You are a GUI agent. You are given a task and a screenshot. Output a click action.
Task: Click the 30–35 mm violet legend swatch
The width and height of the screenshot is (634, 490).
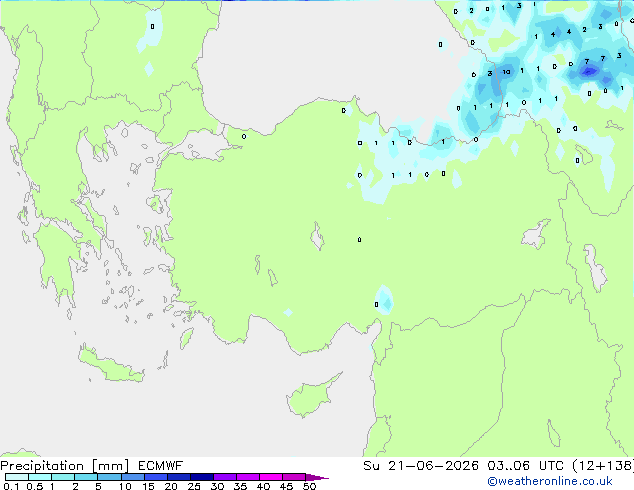pos(224,477)
